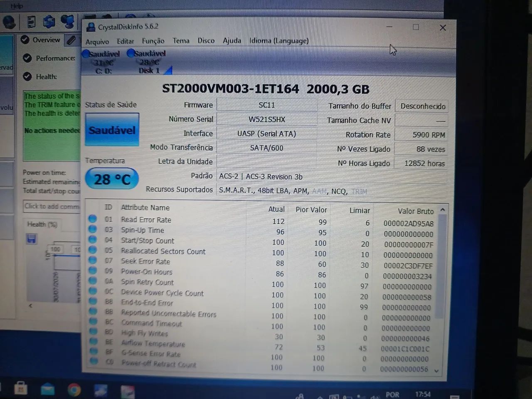Click the SMART list scroll-down arrow
532x399 pixels.
coord(436,371)
